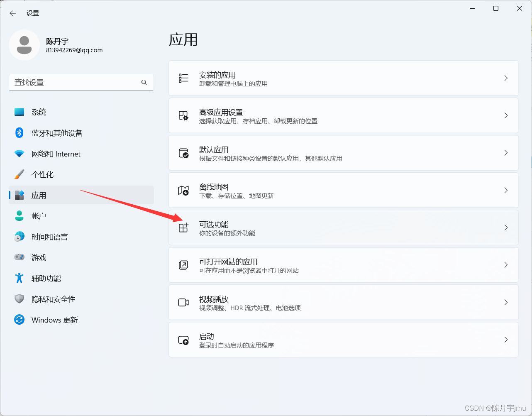
Task: Click the 隐私和安全性 shield icon
Action: [x=20, y=299]
